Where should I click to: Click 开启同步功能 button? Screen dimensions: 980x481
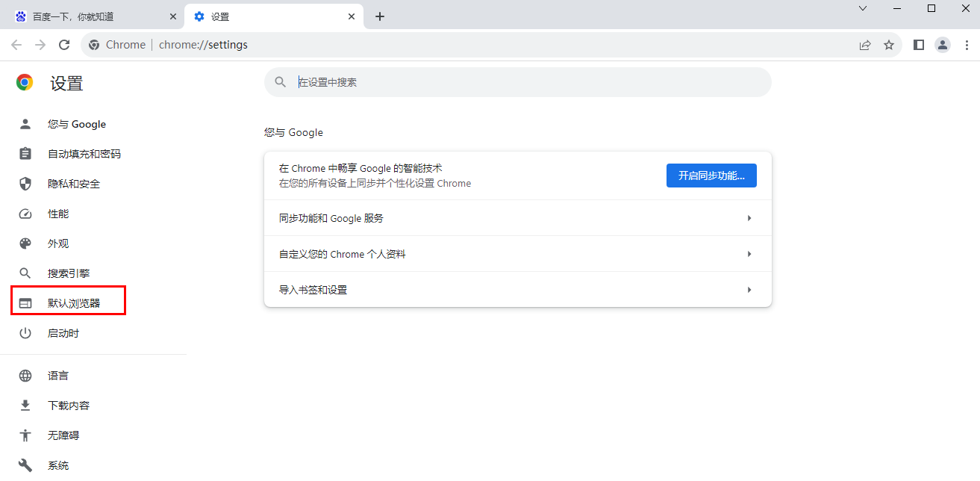coord(711,176)
